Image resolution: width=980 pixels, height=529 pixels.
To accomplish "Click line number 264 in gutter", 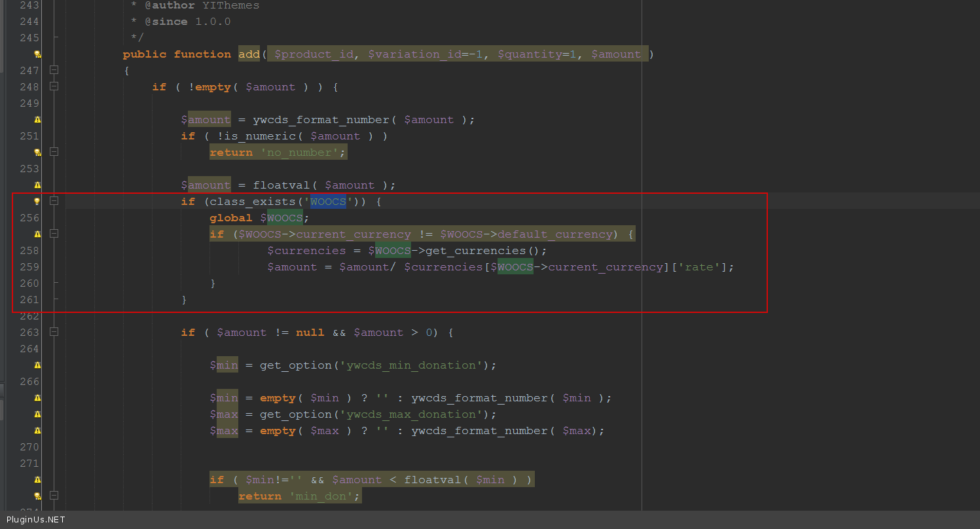I will pos(29,349).
